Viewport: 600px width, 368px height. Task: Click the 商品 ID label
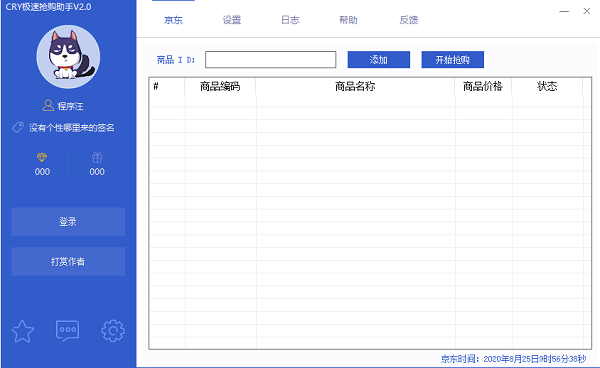tap(176, 60)
